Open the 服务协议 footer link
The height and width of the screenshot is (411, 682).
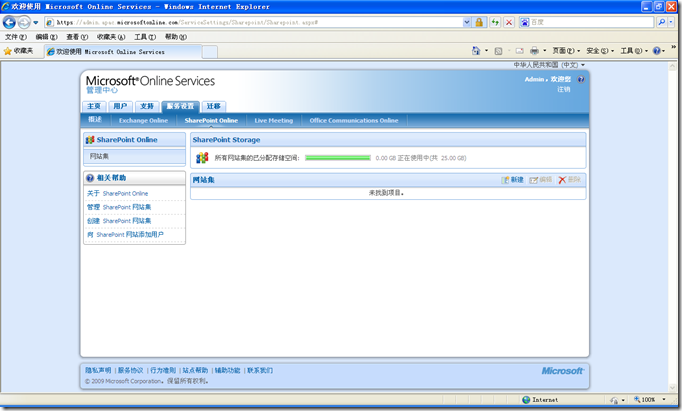pyautogui.click(x=130, y=371)
